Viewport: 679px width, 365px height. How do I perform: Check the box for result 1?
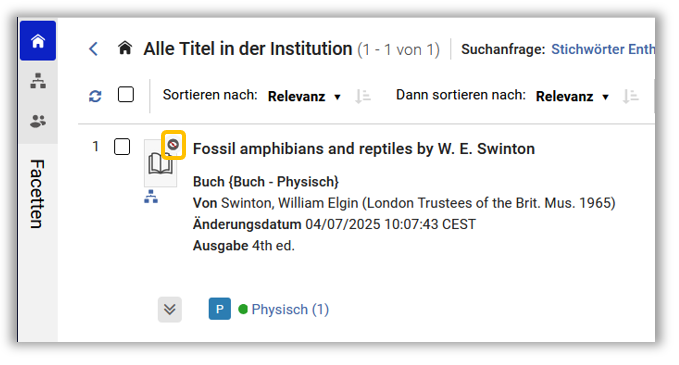(122, 146)
